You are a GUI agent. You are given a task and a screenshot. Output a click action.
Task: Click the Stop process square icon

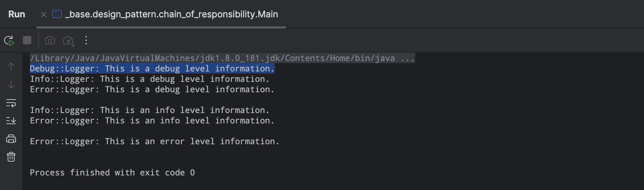(27, 41)
